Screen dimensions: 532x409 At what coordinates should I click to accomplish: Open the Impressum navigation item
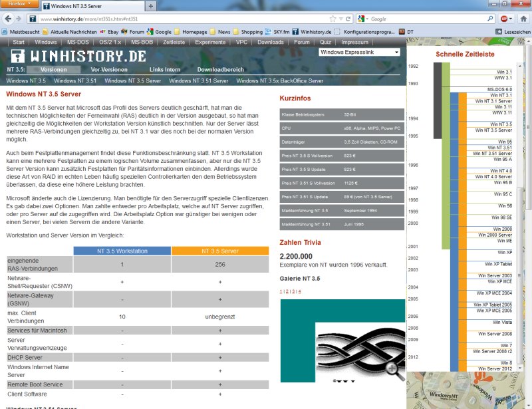pyautogui.click(x=354, y=42)
